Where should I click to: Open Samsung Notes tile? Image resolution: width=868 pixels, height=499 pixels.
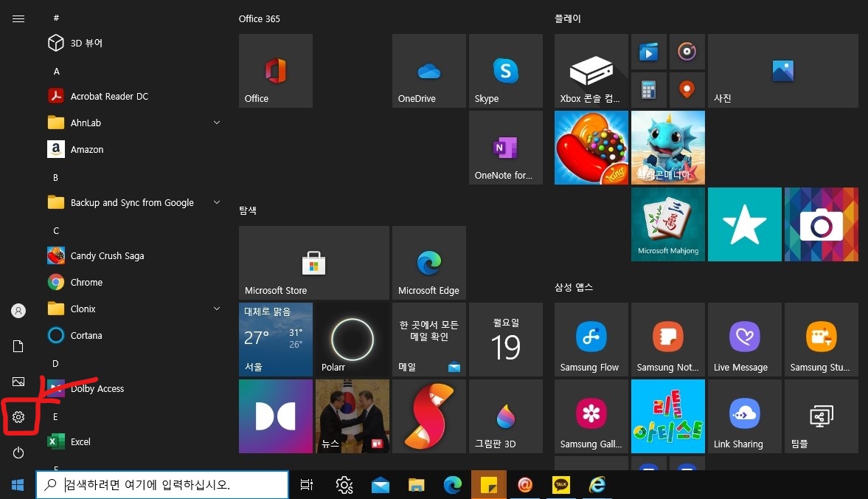(668, 340)
